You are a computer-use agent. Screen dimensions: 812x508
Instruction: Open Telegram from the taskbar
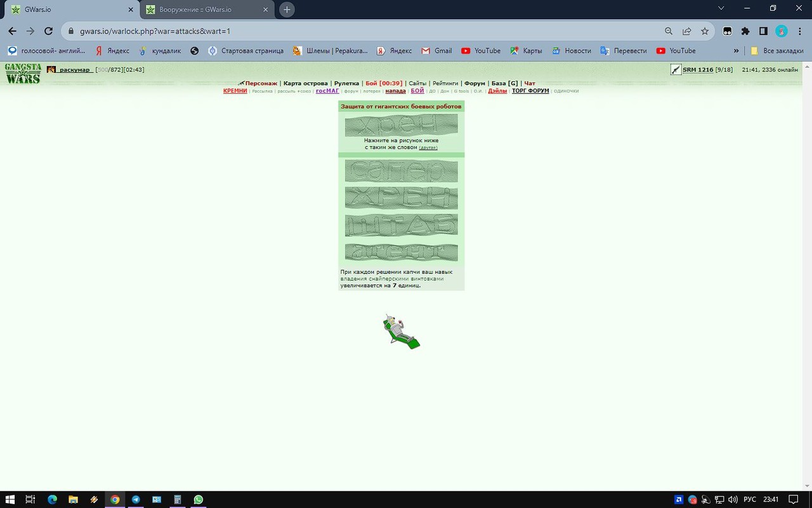coord(136,499)
